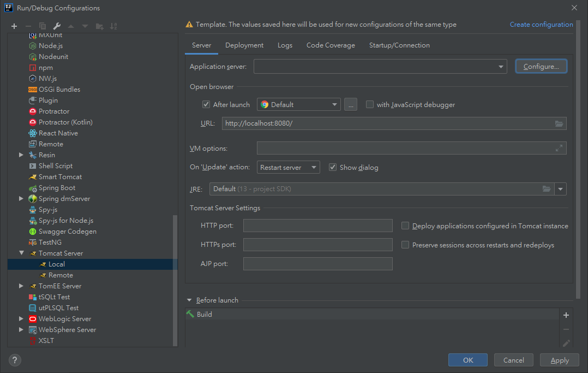Screen dimensions: 588x373
Task: Click the JRE folder browse icon
Action: coord(547,189)
